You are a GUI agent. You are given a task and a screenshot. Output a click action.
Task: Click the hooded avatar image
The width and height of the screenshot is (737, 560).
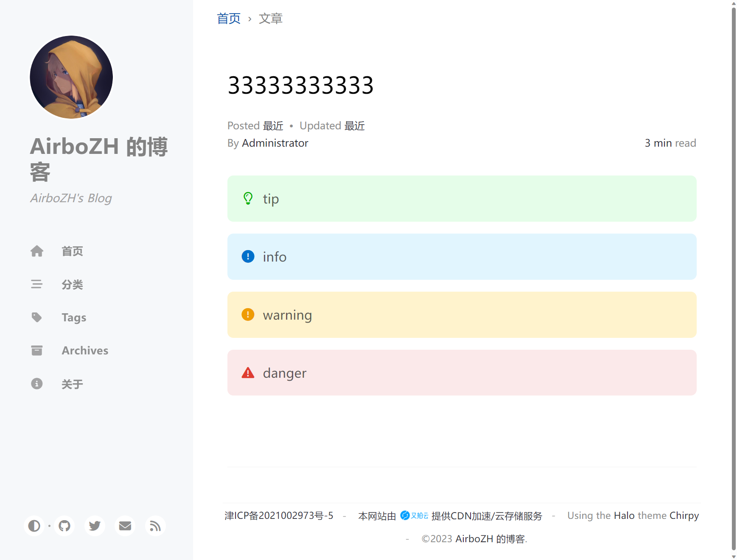click(71, 77)
